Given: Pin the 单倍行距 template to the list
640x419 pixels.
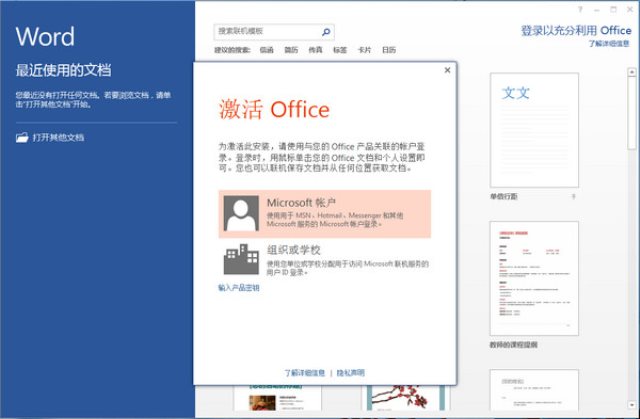Looking at the screenshot, I should 573,197.
